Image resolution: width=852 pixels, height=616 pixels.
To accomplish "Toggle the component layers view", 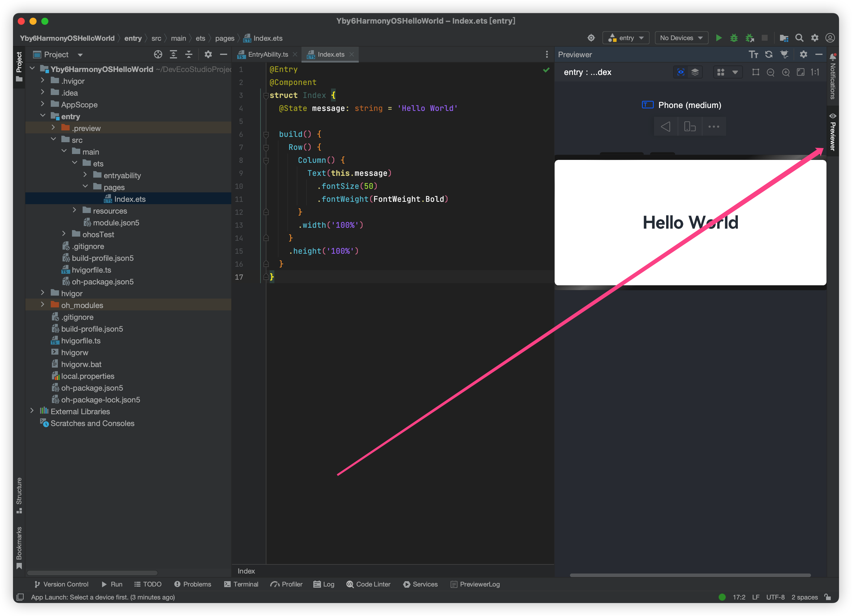I will click(695, 72).
